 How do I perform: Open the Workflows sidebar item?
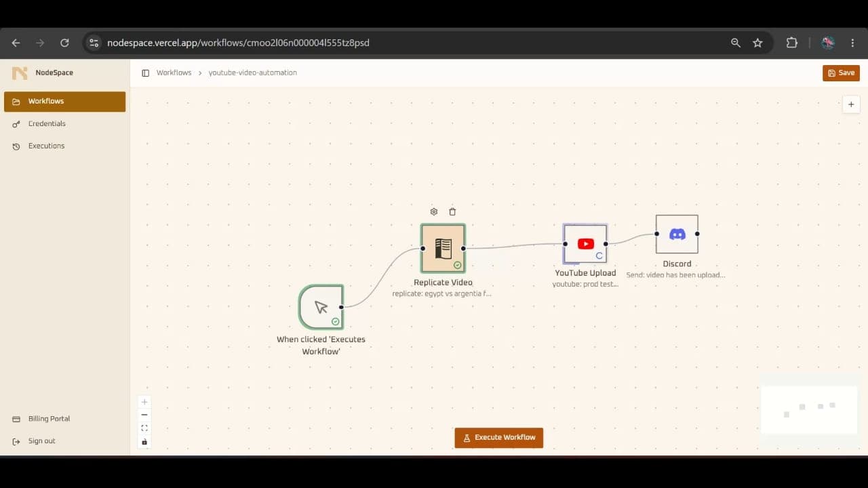coord(64,101)
